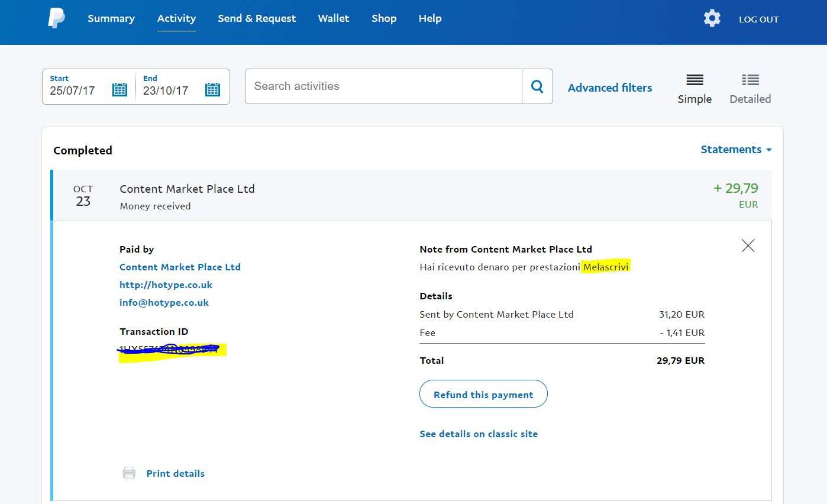This screenshot has height=504, width=827.
Task: Select the 31,20 EUR sent amount
Action: [681, 315]
